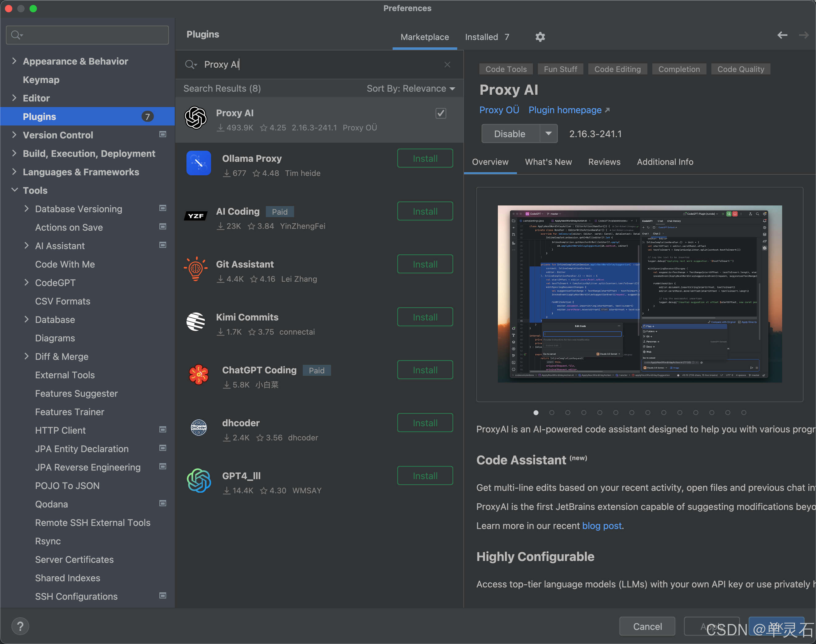
Task: Select the second screenshot carousel dot
Action: (552, 412)
